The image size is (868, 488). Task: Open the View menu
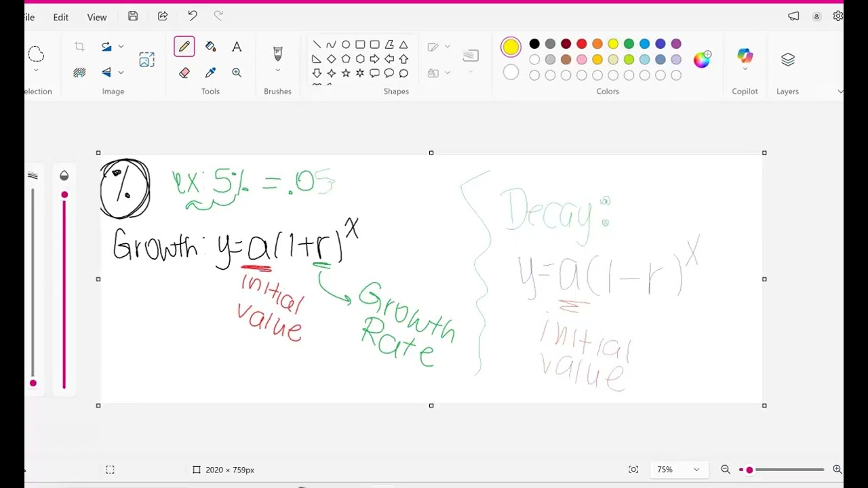click(97, 17)
